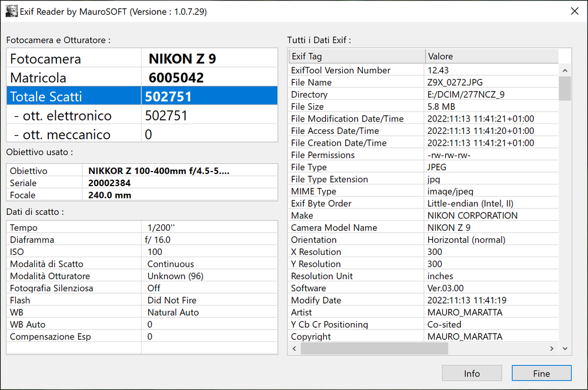
Task: Click the horizontal scrollbar left arrow
Action: tap(295, 348)
